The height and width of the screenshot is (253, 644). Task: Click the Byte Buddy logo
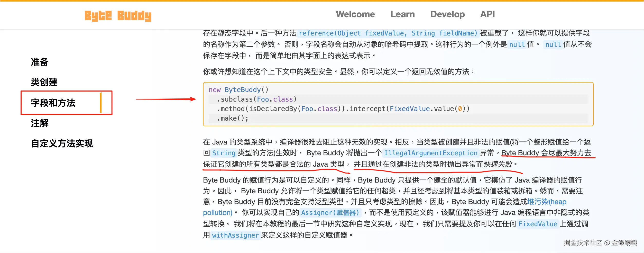[118, 16]
